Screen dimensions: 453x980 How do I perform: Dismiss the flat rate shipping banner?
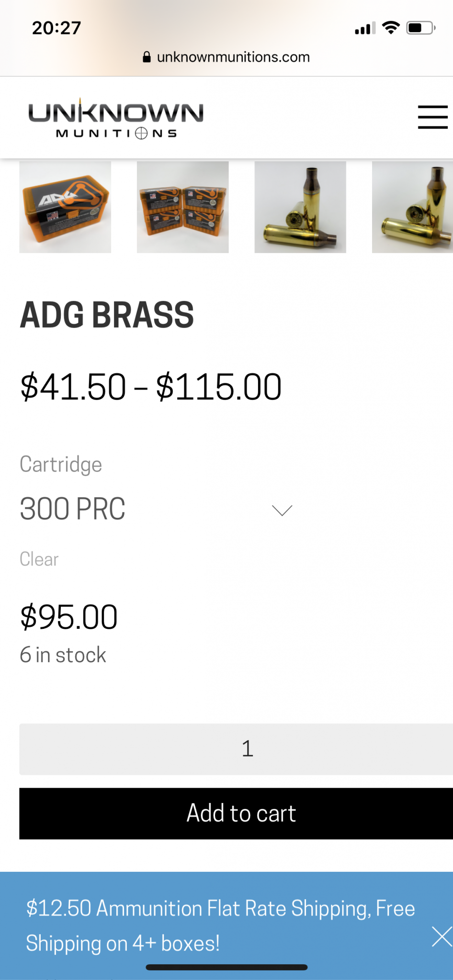coord(442,937)
